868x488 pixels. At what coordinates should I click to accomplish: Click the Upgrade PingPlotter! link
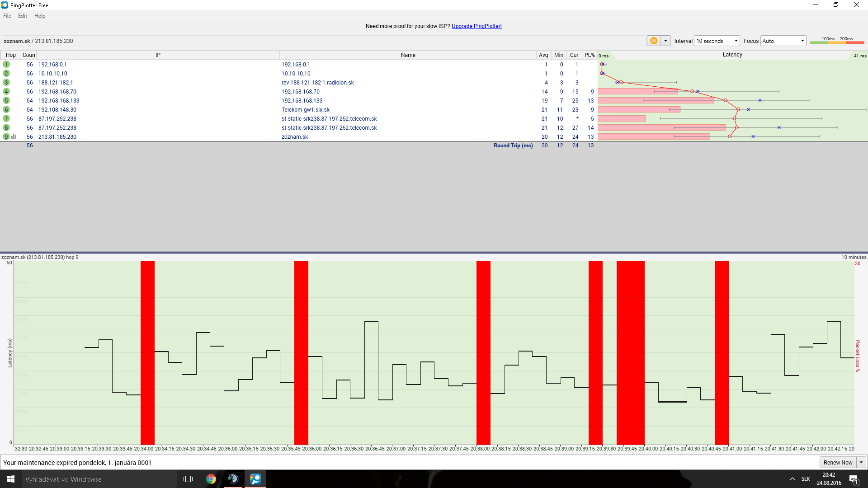pyautogui.click(x=476, y=26)
